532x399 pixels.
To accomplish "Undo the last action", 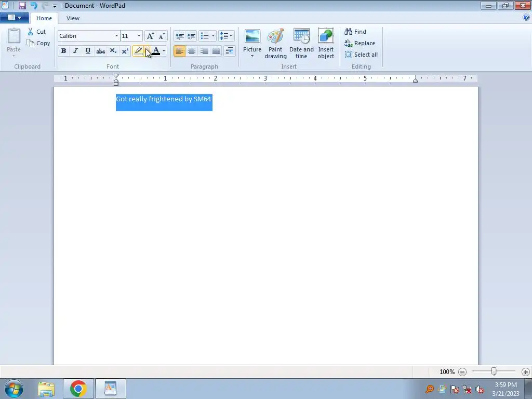I will click(x=34, y=5).
